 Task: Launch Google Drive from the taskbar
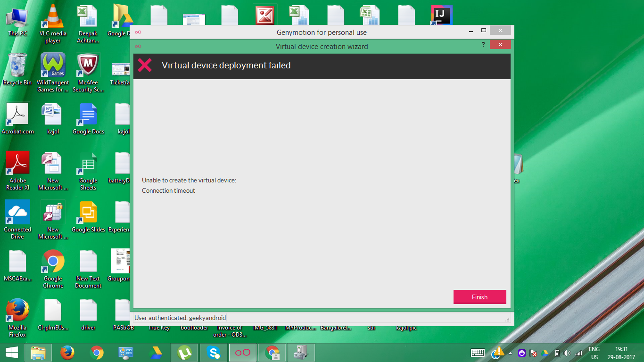pyautogui.click(x=155, y=353)
